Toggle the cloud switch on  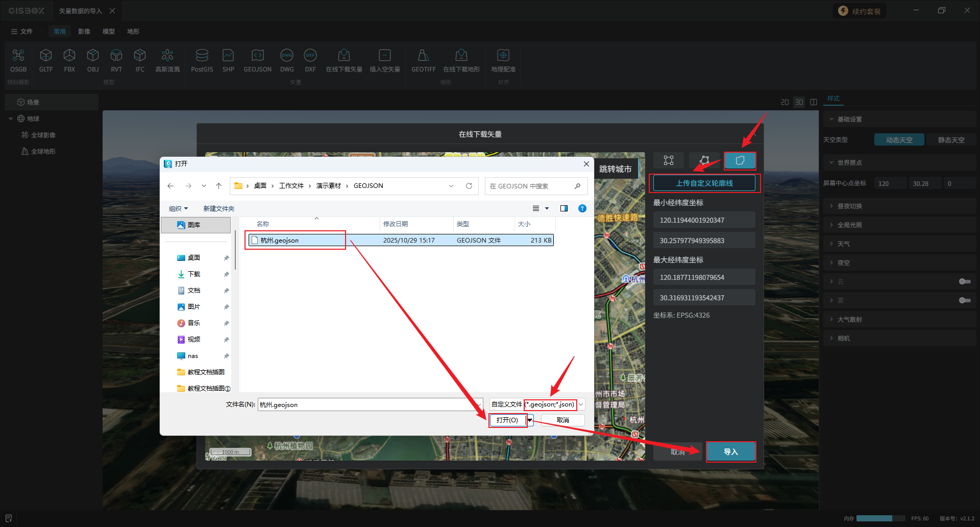(964, 281)
